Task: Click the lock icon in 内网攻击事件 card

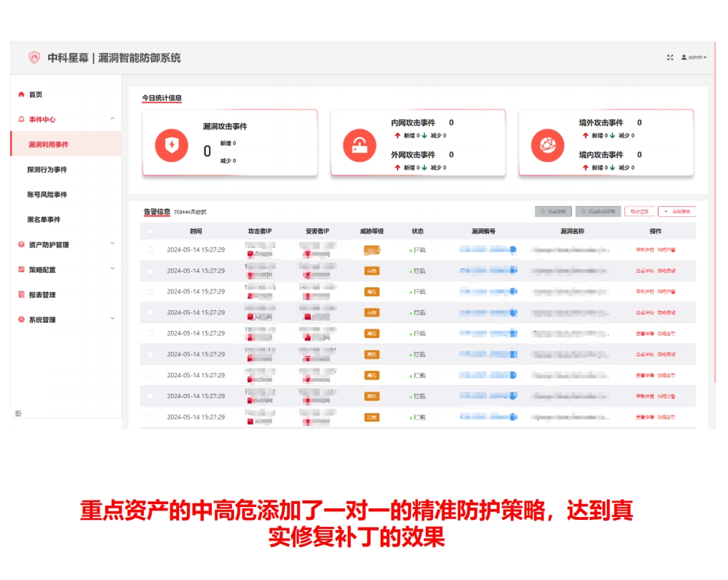Action: click(359, 144)
